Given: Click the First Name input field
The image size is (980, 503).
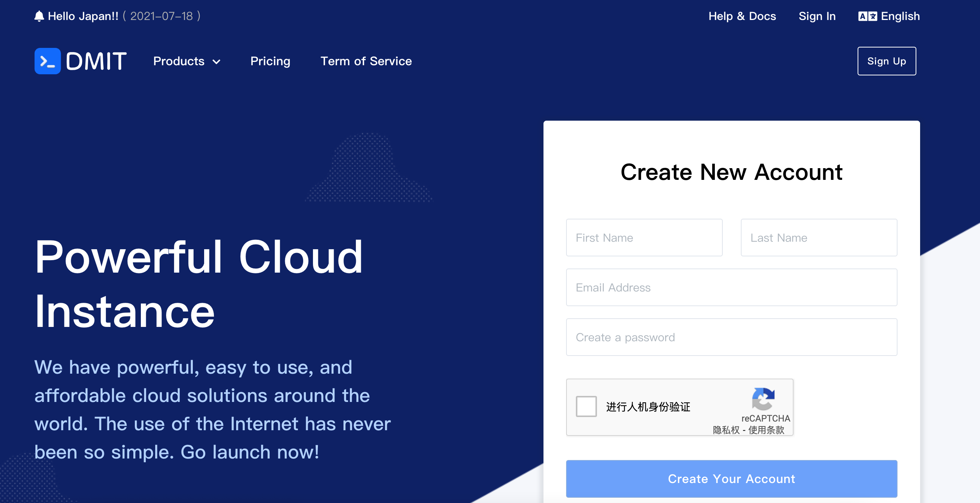Looking at the screenshot, I should (x=643, y=238).
